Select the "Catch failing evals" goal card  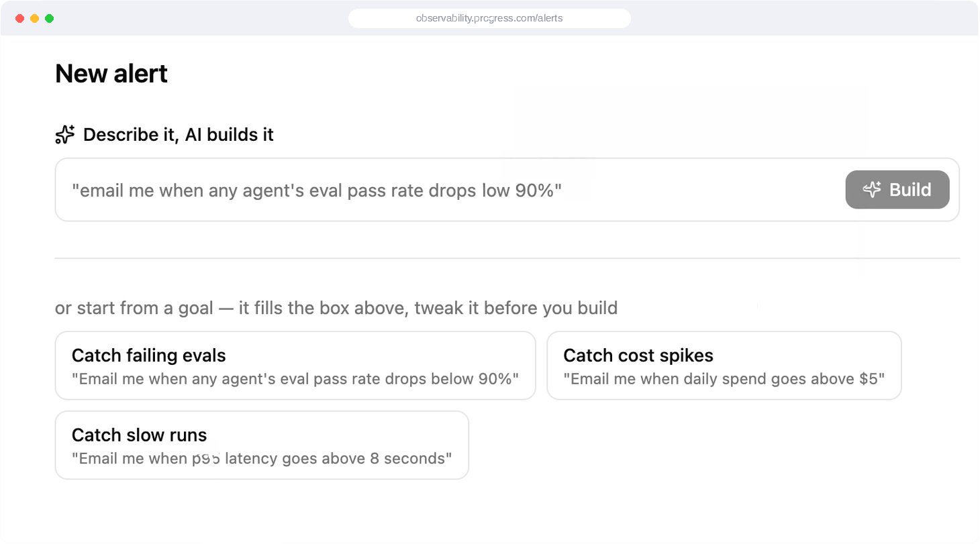click(295, 366)
